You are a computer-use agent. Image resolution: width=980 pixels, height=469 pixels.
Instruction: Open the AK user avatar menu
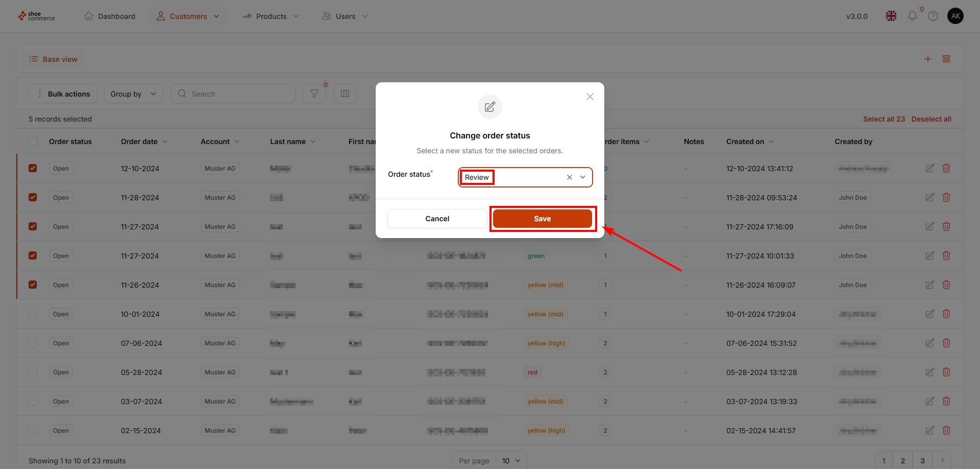955,16
